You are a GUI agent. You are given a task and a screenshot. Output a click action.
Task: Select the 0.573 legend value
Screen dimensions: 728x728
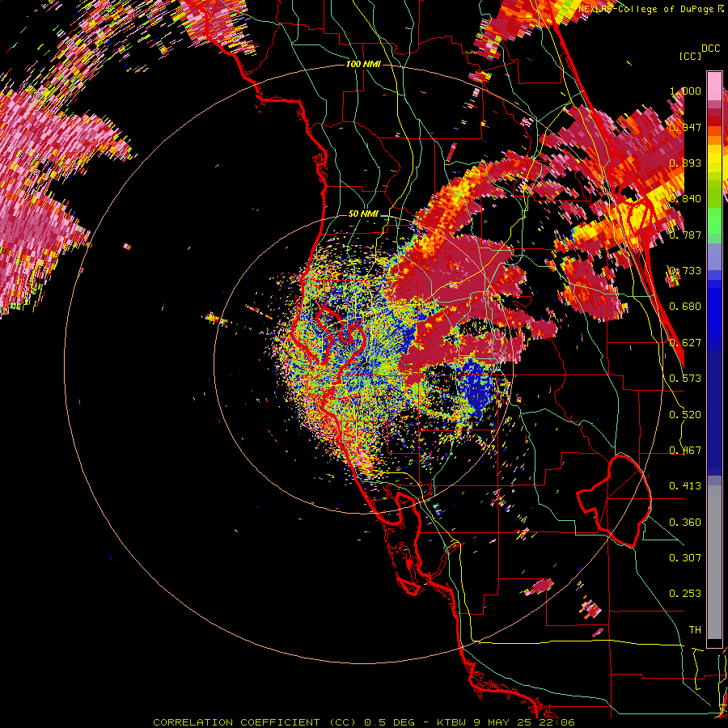pyautogui.click(x=685, y=378)
